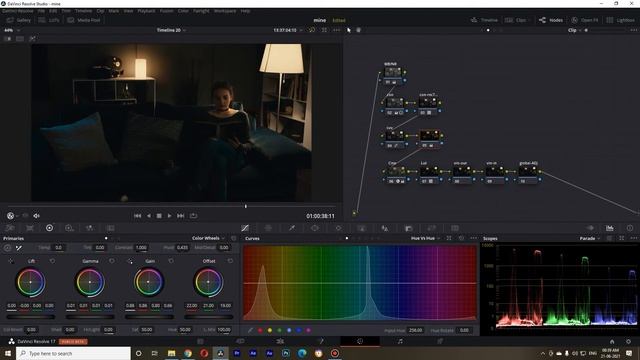
Task: Jump to the next clip
Action: pyautogui.click(x=180, y=216)
